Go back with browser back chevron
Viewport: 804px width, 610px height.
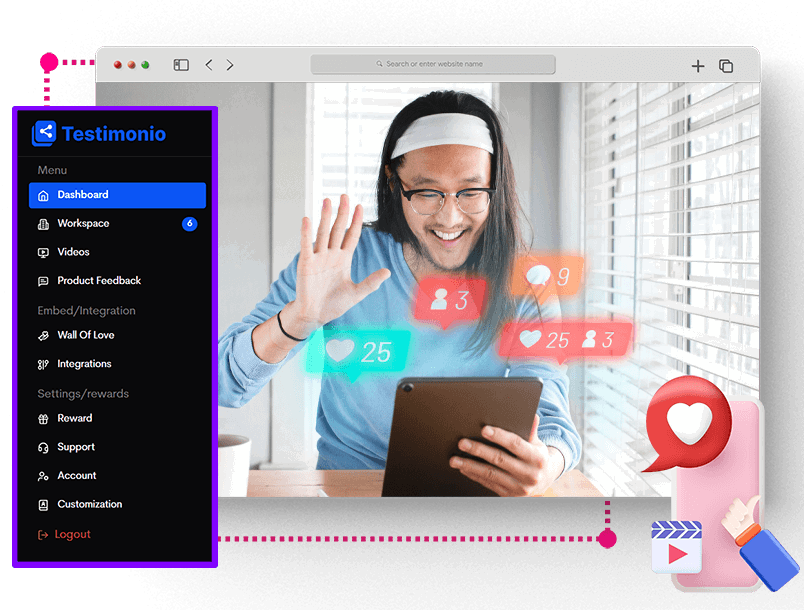[x=209, y=65]
